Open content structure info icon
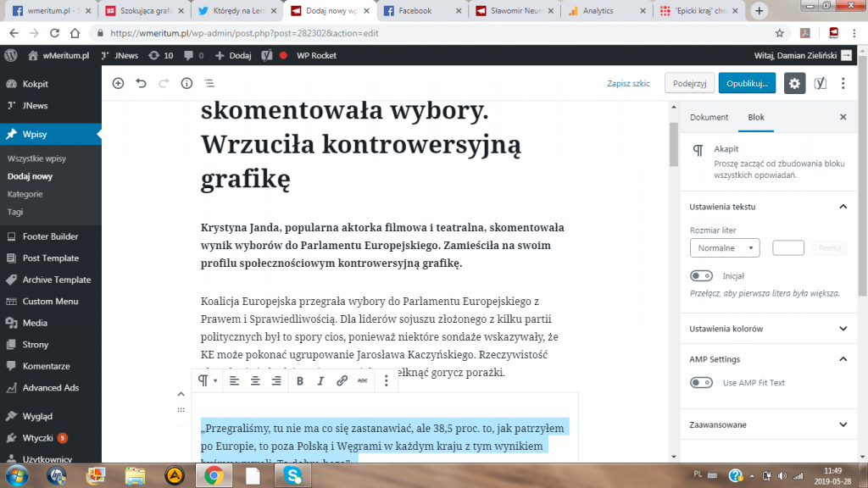 186,83
